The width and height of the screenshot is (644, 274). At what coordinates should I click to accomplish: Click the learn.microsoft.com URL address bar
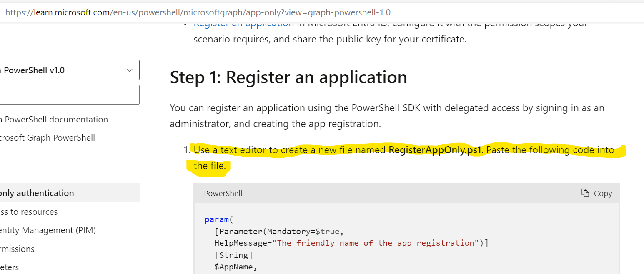(198, 12)
